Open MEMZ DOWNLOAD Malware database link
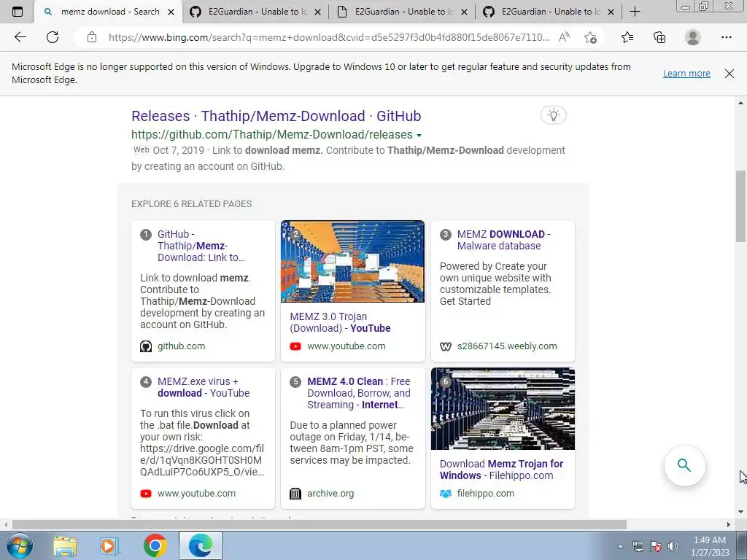747x560 pixels. click(503, 240)
